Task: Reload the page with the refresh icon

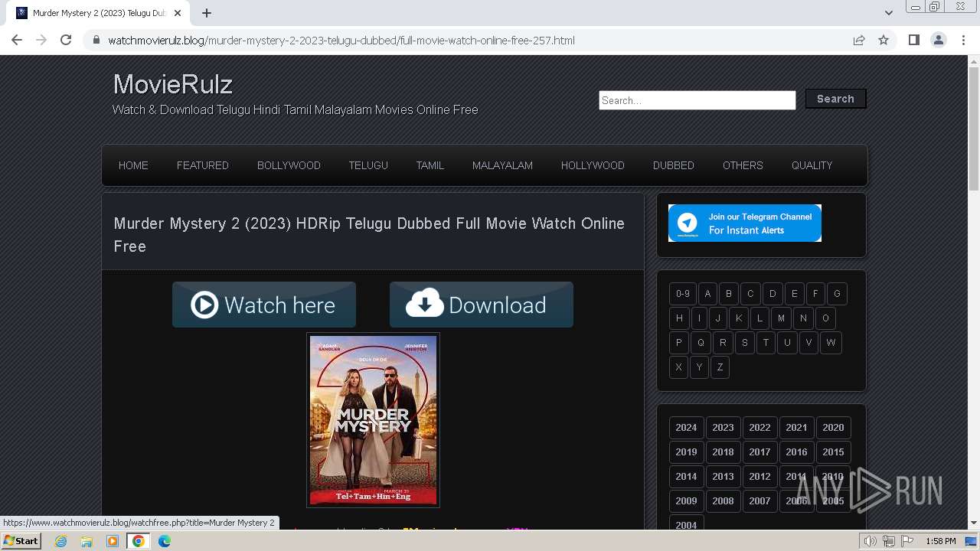Action: click(66, 40)
